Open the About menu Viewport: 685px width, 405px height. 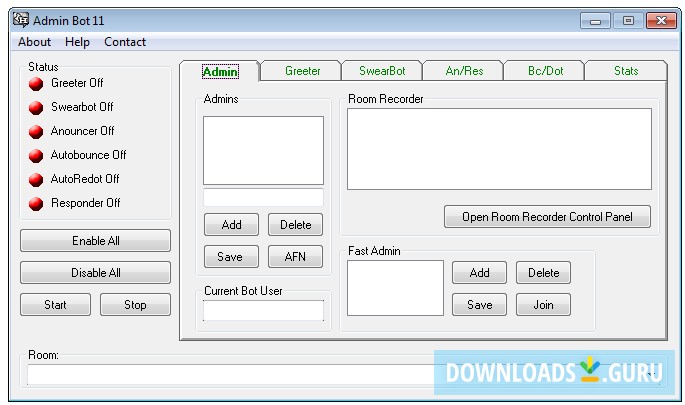(34, 42)
